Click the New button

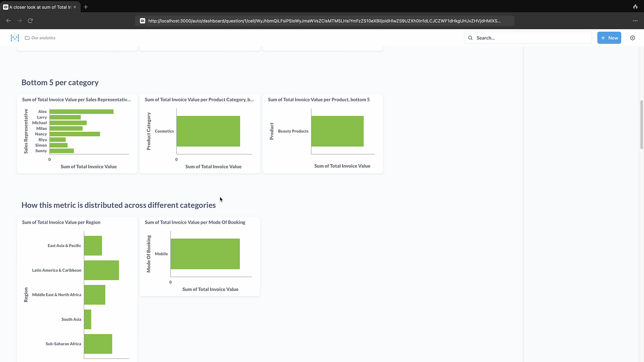609,38
